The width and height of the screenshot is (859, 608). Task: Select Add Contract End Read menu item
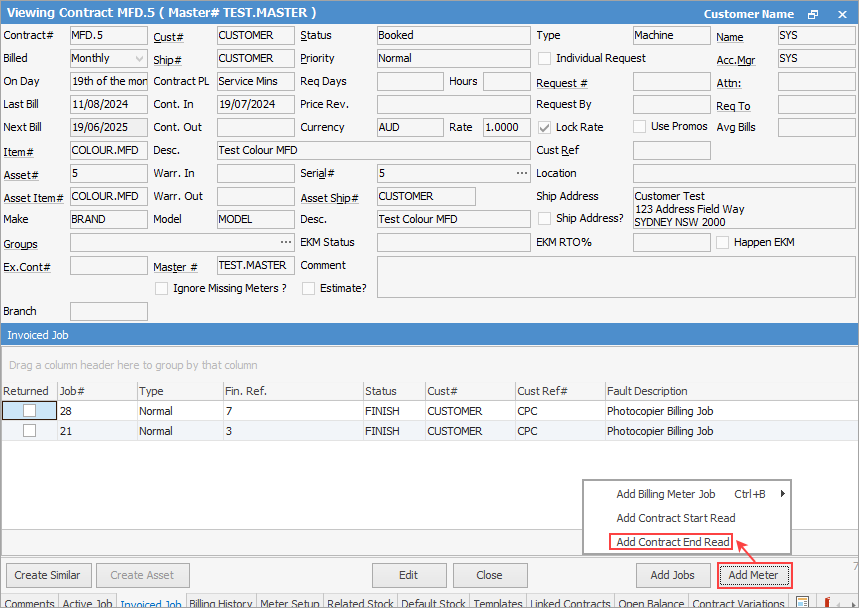point(671,542)
